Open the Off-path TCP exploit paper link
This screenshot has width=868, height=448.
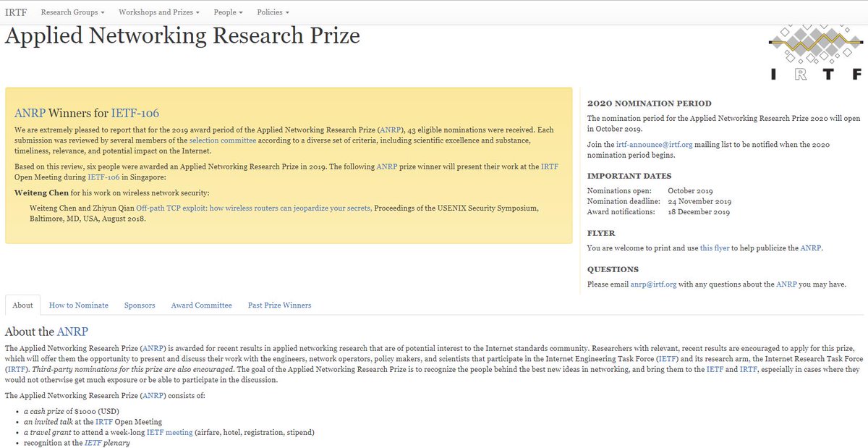254,208
